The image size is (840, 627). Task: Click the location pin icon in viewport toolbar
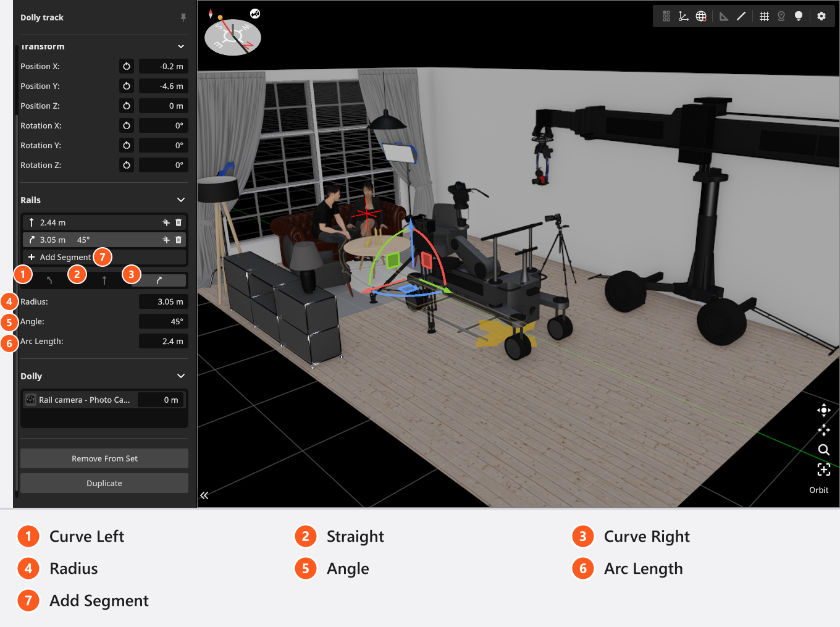point(781,16)
